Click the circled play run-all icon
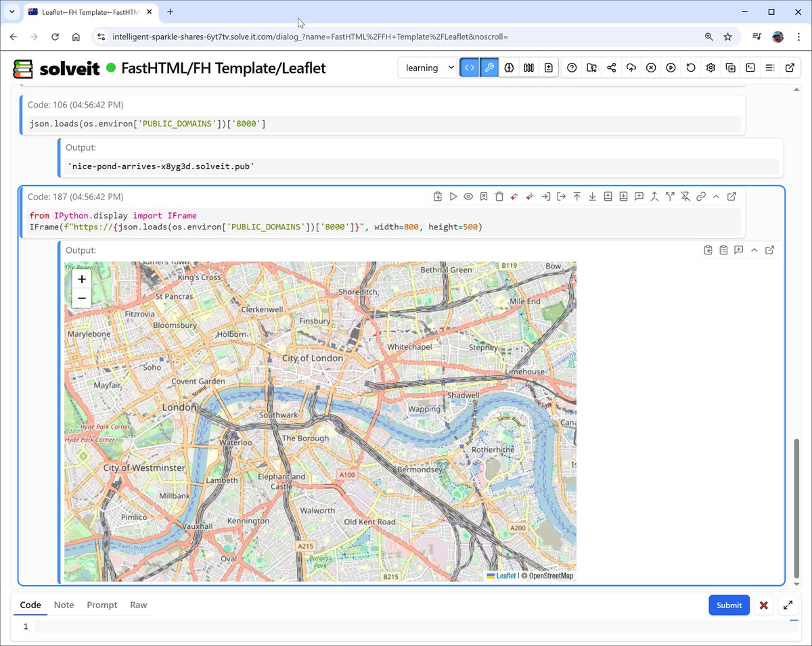The width and height of the screenshot is (812, 646). coord(671,68)
